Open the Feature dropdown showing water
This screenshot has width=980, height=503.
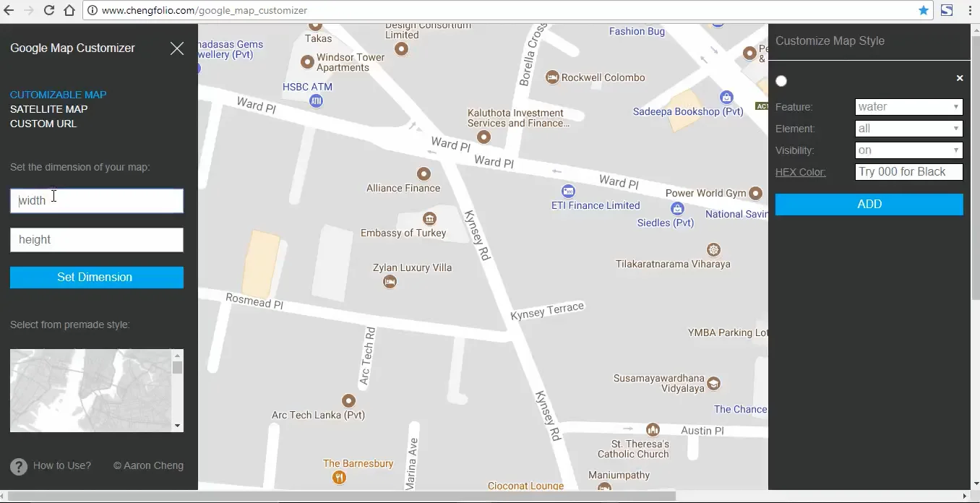click(908, 107)
